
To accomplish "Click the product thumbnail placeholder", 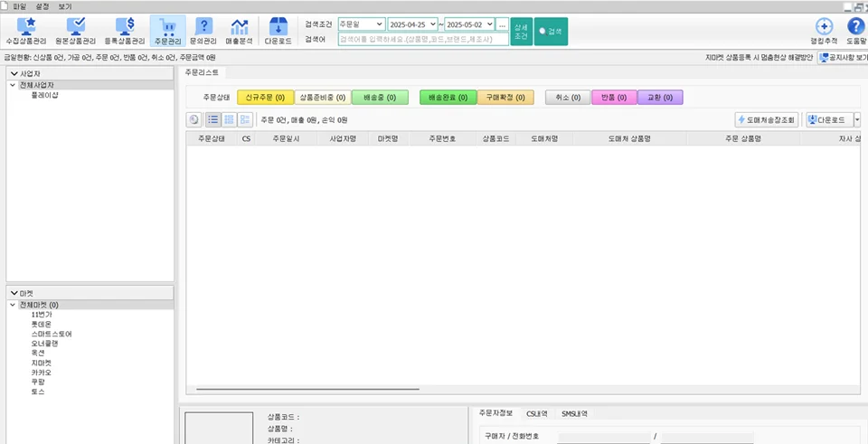I will [219, 428].
